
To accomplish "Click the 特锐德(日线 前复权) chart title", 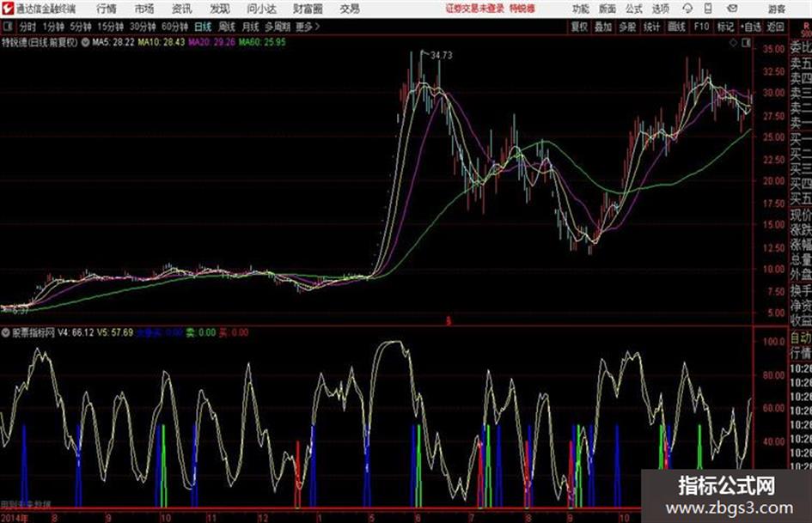I will (40, 42).
